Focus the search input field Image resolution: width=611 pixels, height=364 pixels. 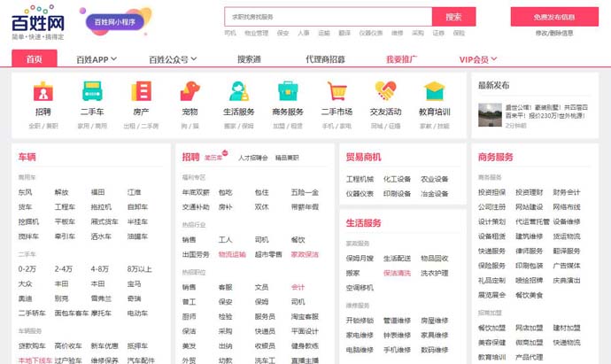coord(329,17)
